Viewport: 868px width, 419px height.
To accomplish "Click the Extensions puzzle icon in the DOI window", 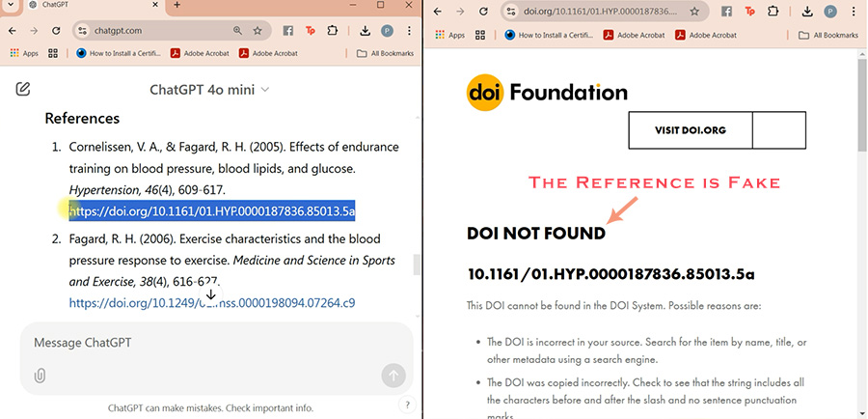I will point(773,11).
